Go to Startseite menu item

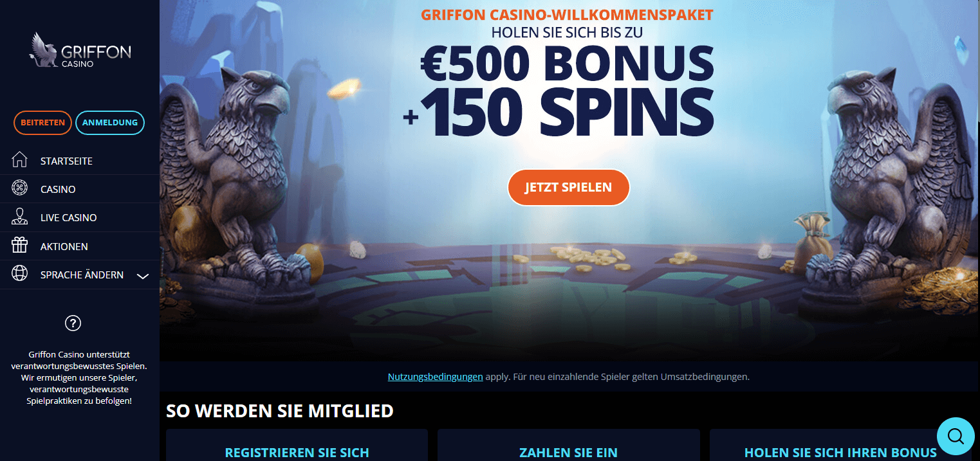[x=80, y=161]
